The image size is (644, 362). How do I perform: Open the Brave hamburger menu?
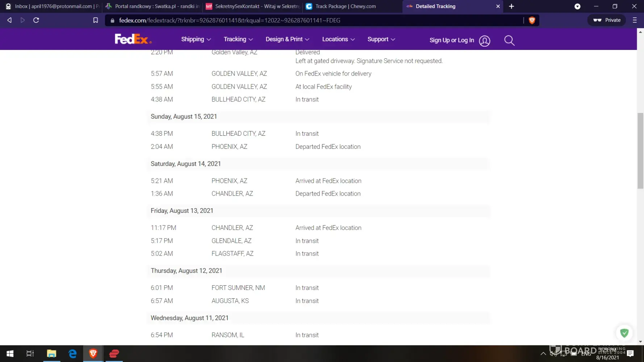click(635, 20)
